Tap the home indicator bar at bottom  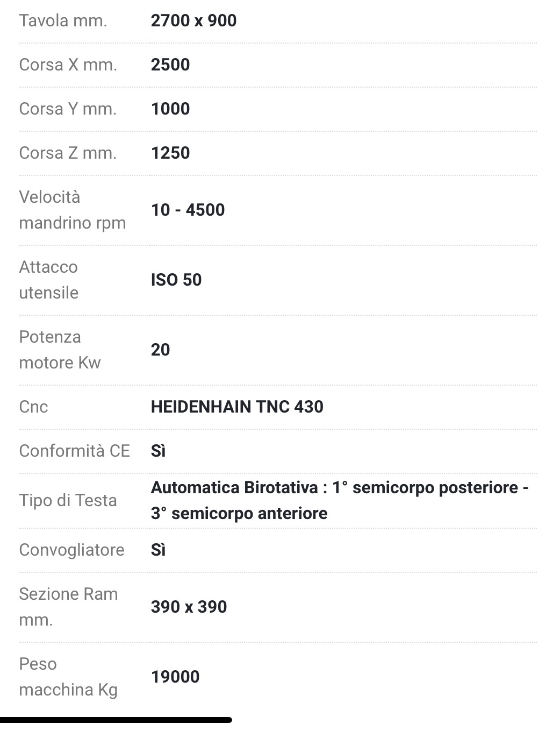click(116, 720)
